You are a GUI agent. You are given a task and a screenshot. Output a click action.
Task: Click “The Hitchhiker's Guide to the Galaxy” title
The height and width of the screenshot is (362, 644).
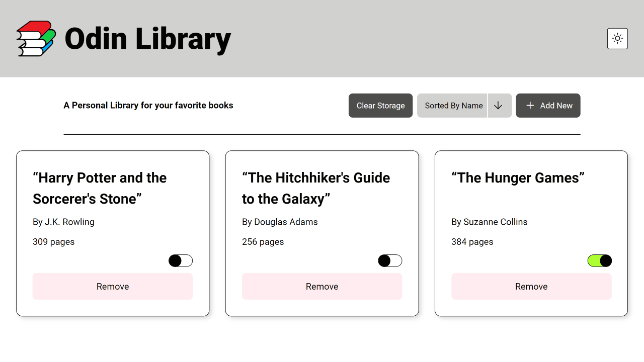316,189
